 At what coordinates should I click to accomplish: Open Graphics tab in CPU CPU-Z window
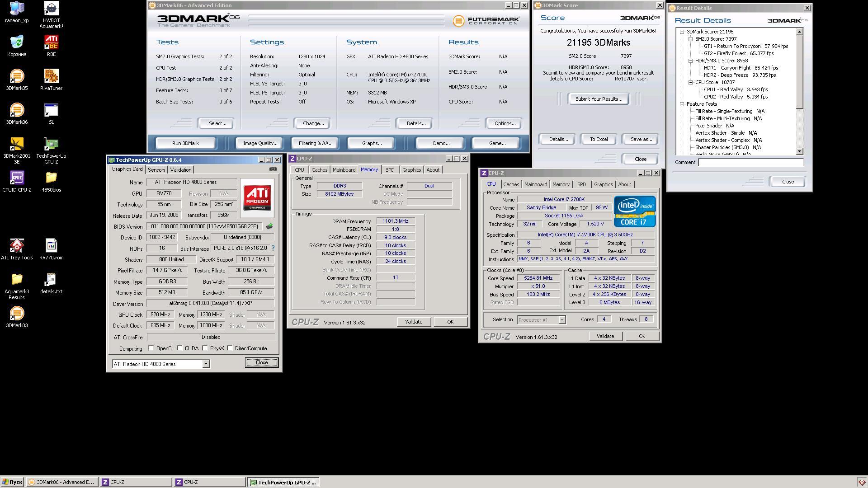pos(604,184)
